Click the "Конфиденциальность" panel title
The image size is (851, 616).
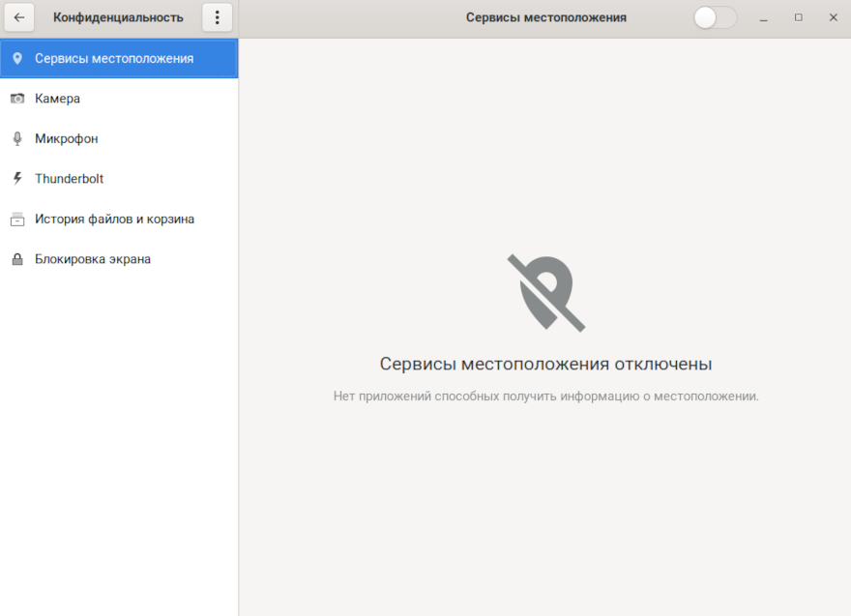[x=118, y=17]
